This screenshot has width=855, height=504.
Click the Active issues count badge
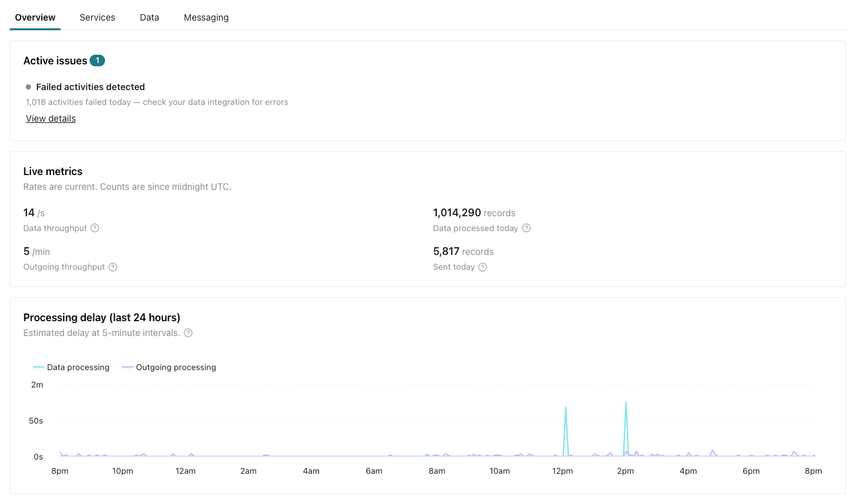coord(97,60)
